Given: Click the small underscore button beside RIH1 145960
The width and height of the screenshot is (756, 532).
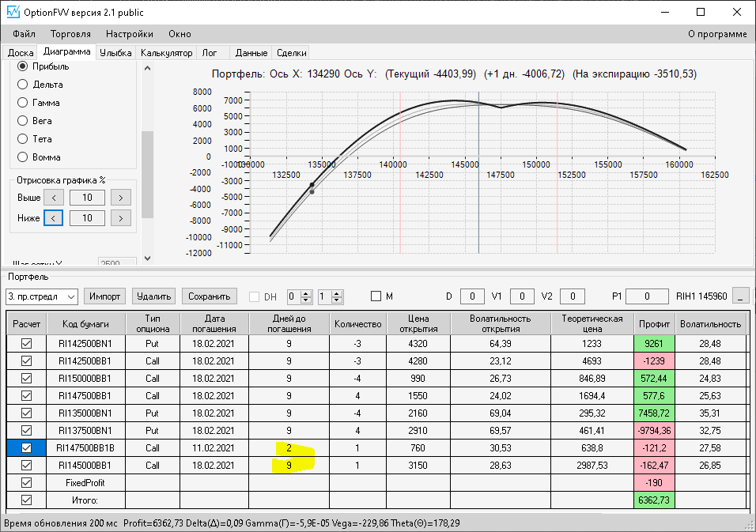Looking at the screenshot, I should pyautogui.click(x=740, y=296).
